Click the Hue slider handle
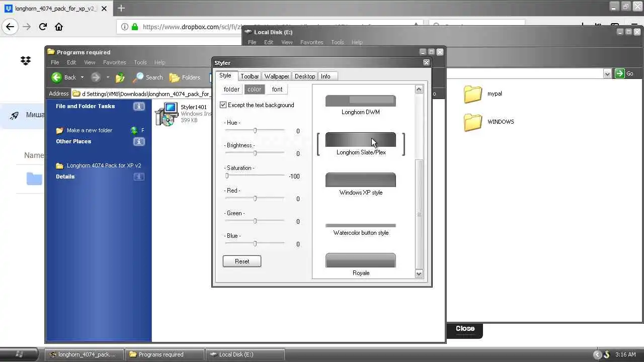Viewport: 644px width, 362px height. pyautogui.click(x=255, y=131)
